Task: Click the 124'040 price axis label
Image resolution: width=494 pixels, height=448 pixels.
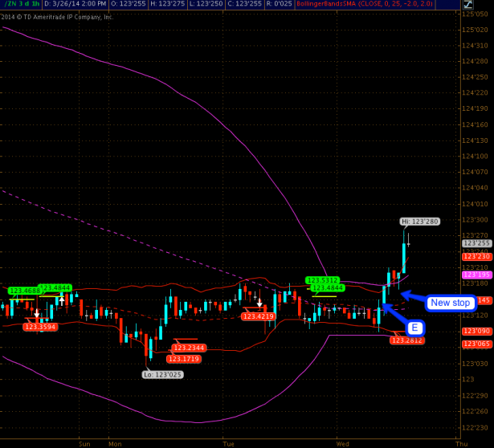Action: tap(475, 188)
